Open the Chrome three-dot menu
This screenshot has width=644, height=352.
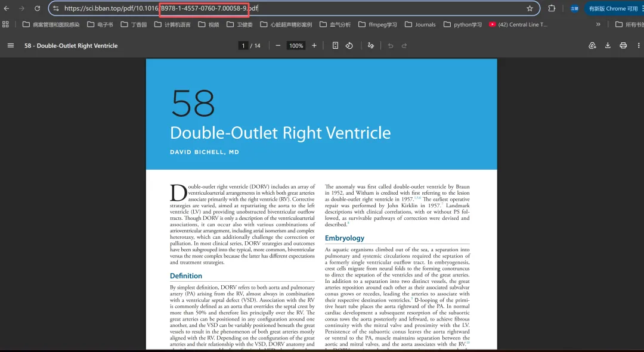tap(642, 8)
